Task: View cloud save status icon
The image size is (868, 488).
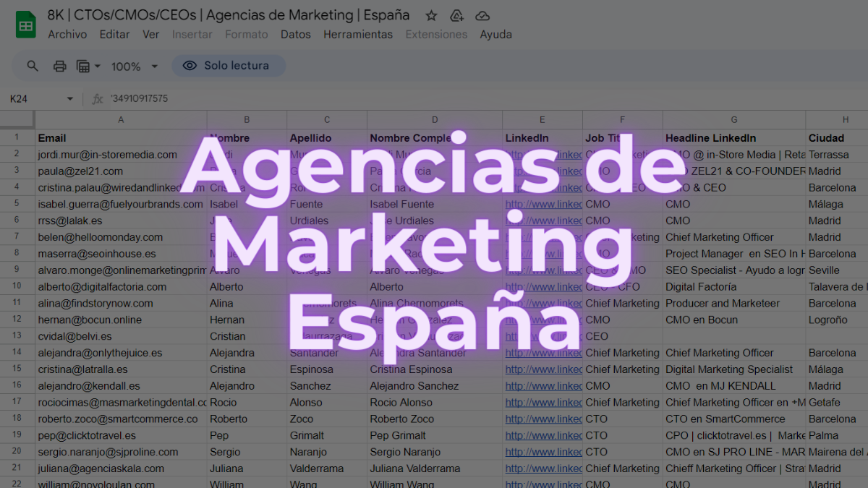Action: [x=482, y=15]
